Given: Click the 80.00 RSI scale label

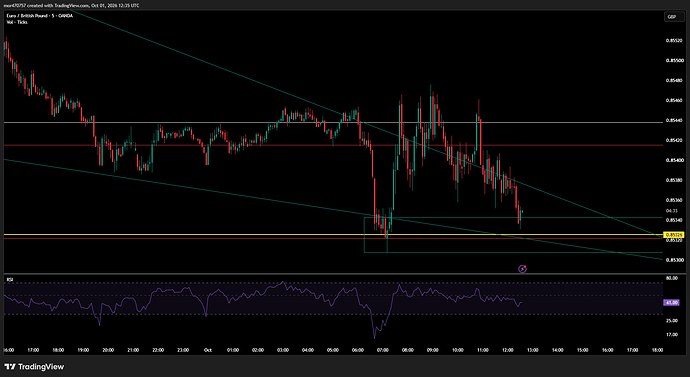Looking at the screenshot, I should (672, 278).
